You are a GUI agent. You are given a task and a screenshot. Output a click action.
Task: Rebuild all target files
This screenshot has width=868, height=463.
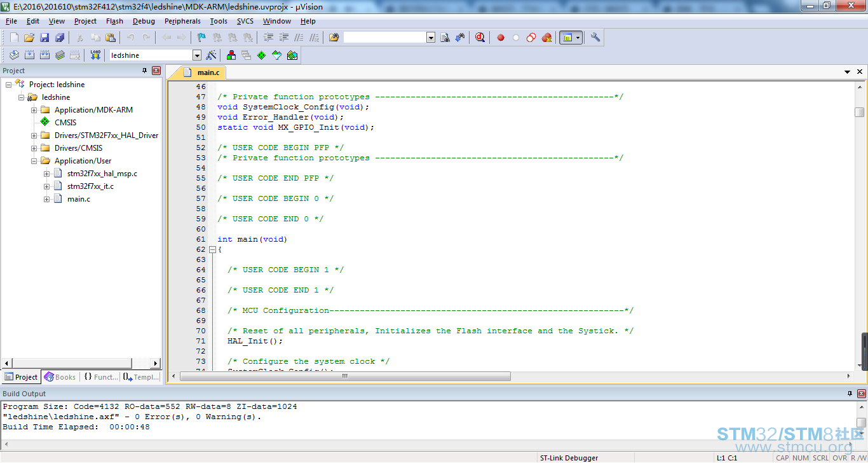tap(44, 55)
